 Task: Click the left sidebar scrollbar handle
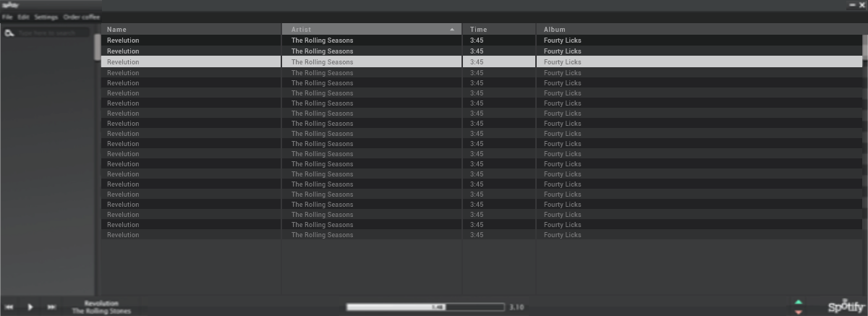(x=98, y=46)
